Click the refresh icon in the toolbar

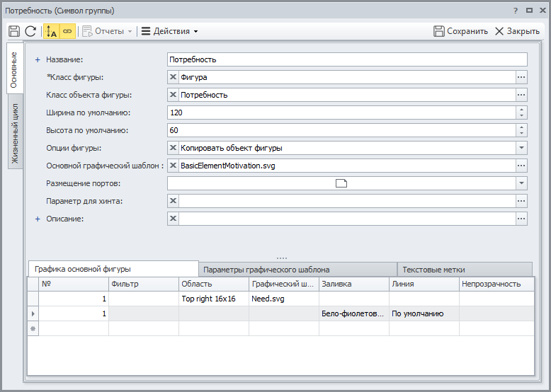click(30, 31)
